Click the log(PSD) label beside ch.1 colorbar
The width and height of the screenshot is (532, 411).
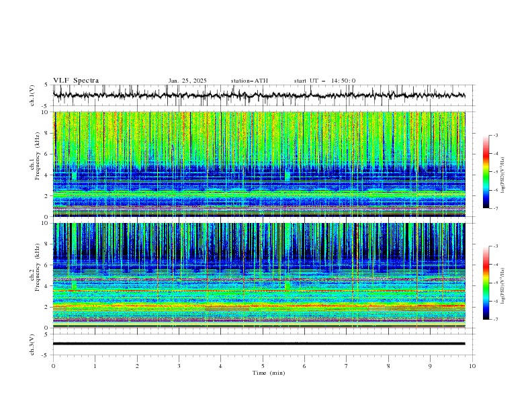(x=503, y=175)
